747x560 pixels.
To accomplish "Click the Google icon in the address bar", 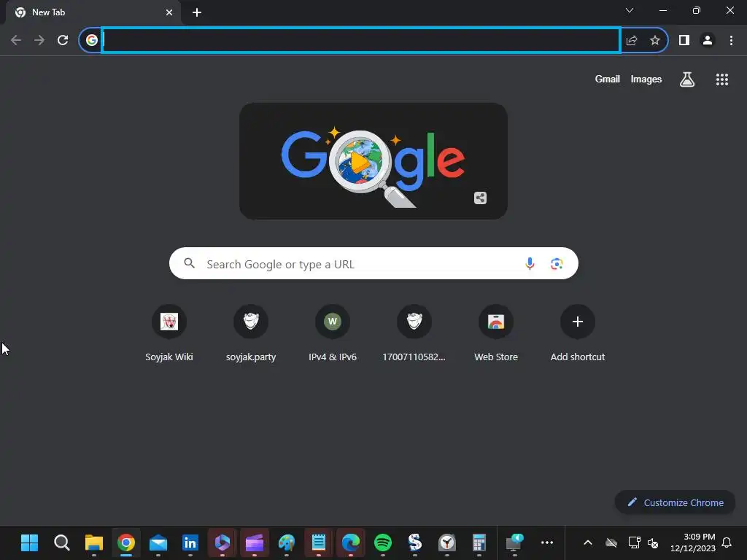I will tap(91, 41).
